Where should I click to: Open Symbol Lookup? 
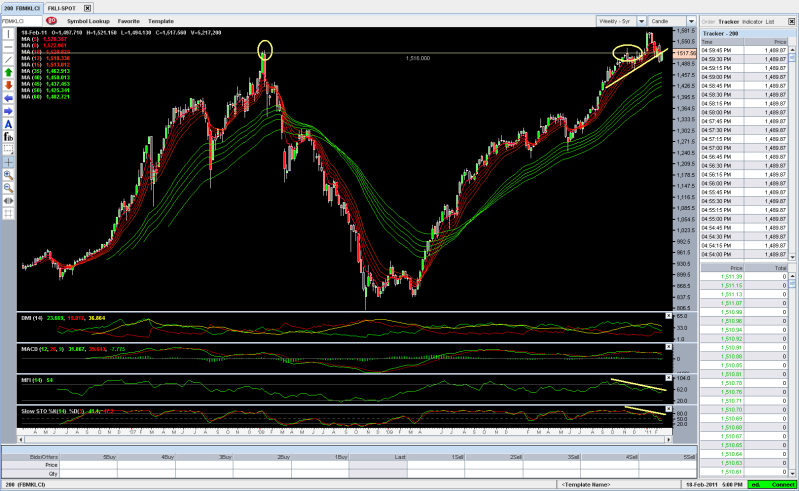pos(88,21)
